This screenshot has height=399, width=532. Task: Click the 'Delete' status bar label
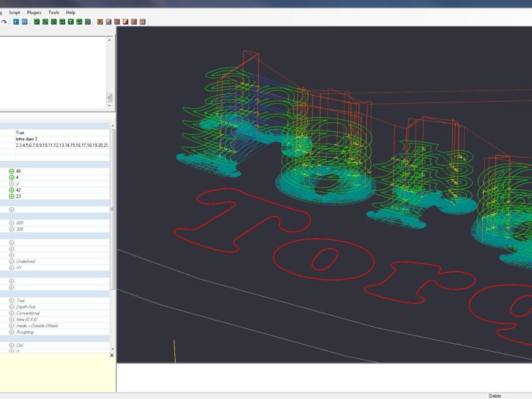(x=495, y=396)
